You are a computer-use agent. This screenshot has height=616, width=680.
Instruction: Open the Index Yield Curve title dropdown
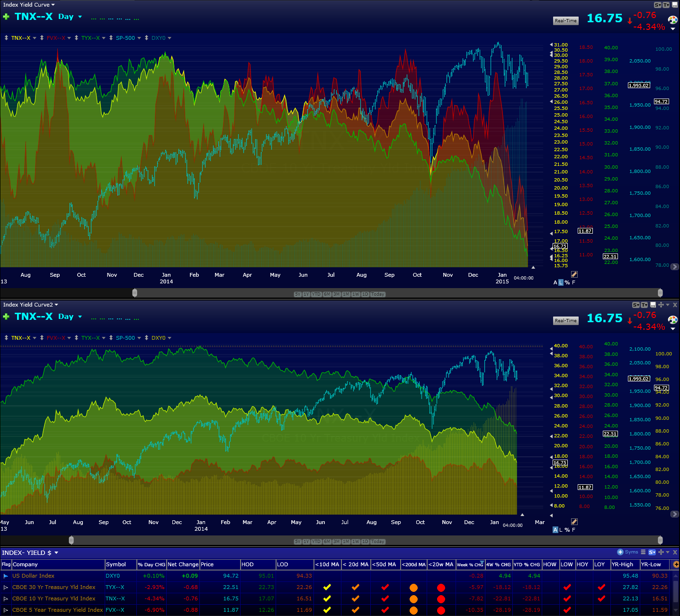coord(53,5)
